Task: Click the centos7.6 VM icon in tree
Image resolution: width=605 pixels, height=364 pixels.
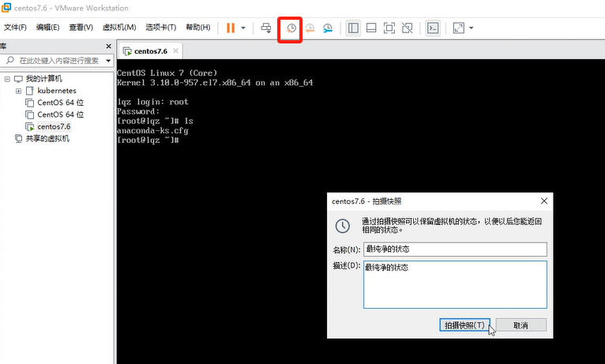Action: (x=30, y=126)
